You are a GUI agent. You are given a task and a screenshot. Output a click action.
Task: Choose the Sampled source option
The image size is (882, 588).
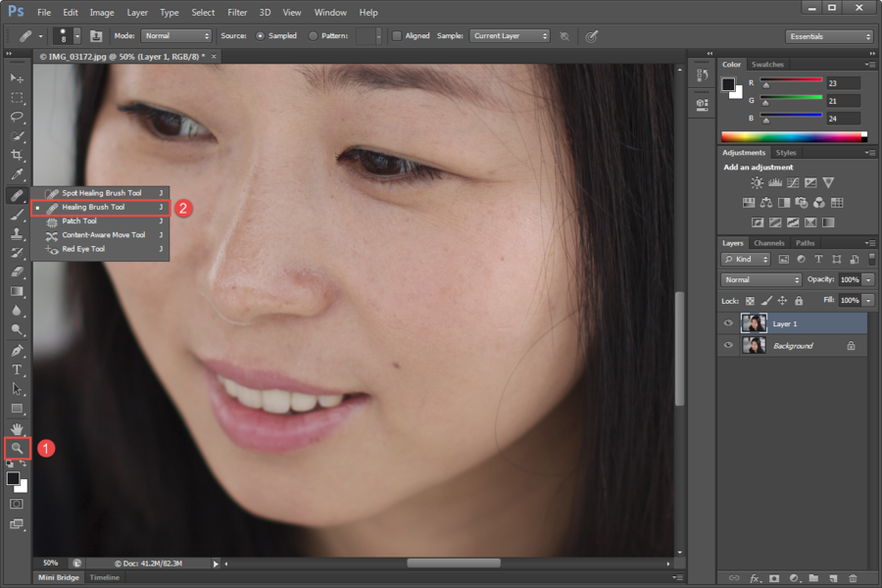[x=260, y=36]
